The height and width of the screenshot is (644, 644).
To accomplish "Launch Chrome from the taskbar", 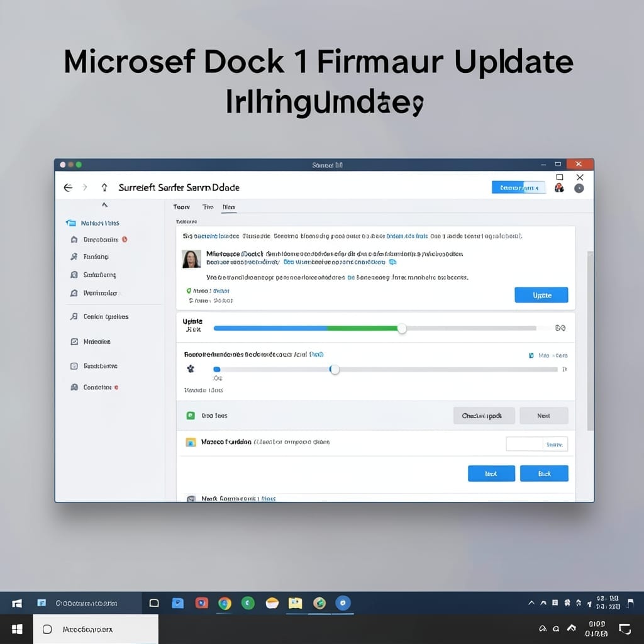I will (225, 603).
